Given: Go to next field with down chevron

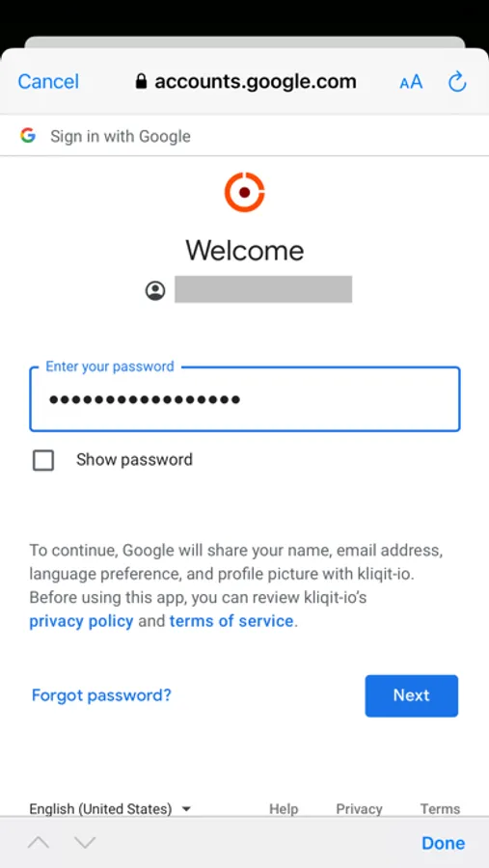Looking at the screenshot, I should [x=85, y=843].
